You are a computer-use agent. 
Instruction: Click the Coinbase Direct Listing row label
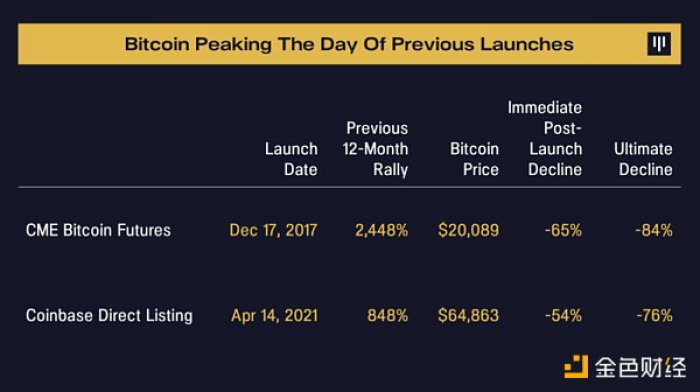(x=109, y=316)
